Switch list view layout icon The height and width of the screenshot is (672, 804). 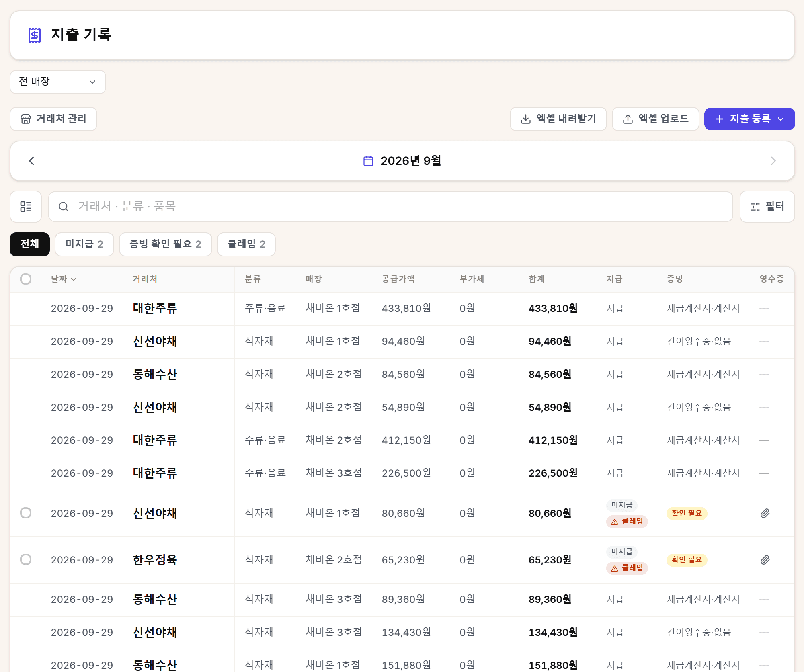[26, 207]
